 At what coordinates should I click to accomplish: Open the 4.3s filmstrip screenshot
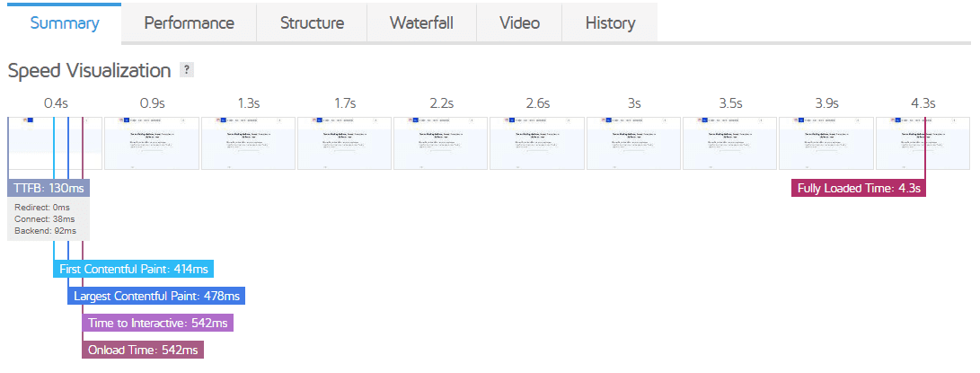[x=923, y=143]
